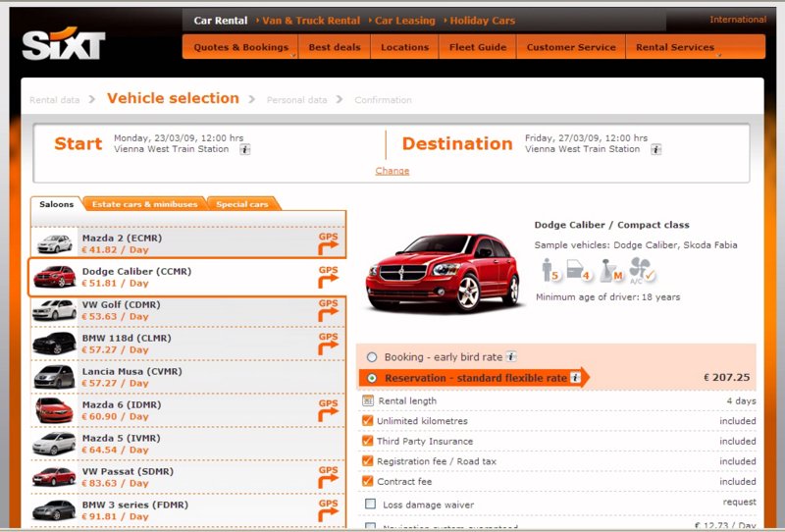Click GPS arrow icon for VW Golf
The height and width of the screenshot is (532, 785).
[x=329, y=310]
